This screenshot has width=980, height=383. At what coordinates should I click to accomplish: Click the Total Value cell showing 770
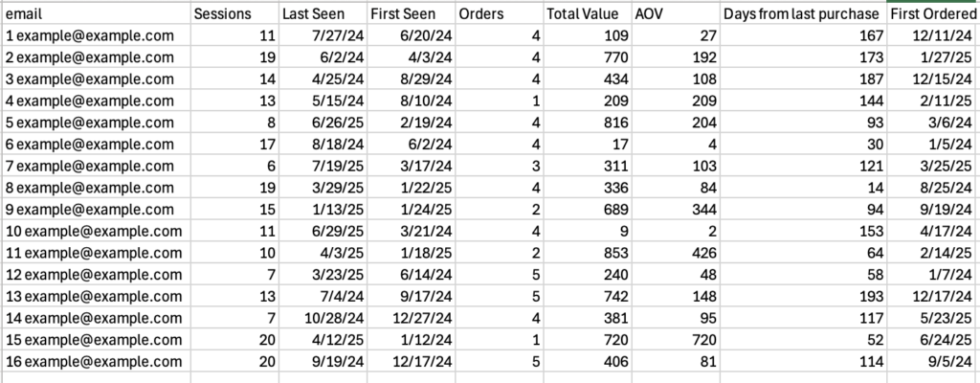[588, 57]
